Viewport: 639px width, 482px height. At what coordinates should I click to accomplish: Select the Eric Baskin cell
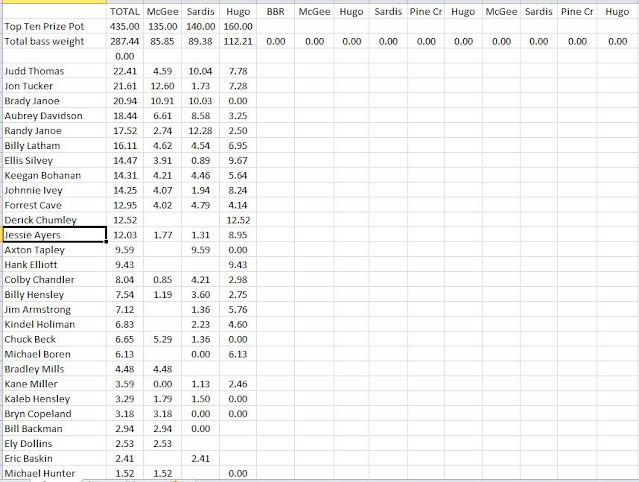coord(55,458)
